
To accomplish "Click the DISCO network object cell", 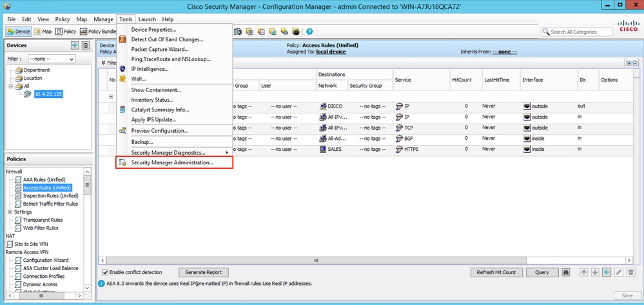I will coord(332,106).
